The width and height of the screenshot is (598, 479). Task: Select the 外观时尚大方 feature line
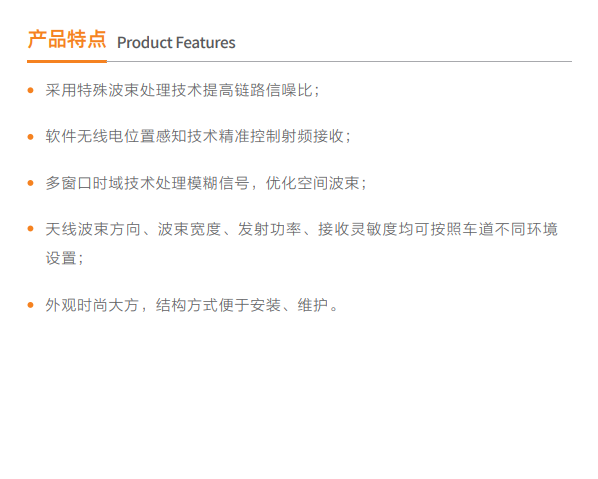191,305
